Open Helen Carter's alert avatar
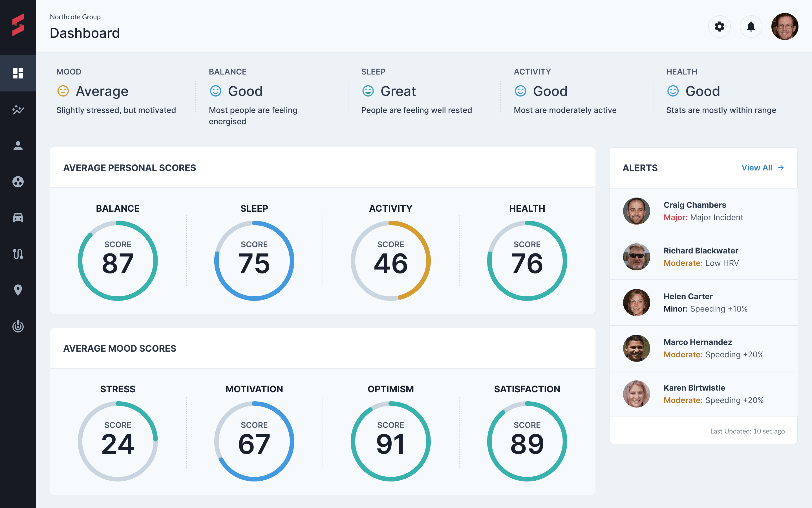This screenshot has width=812, height=508. (637, 302)
